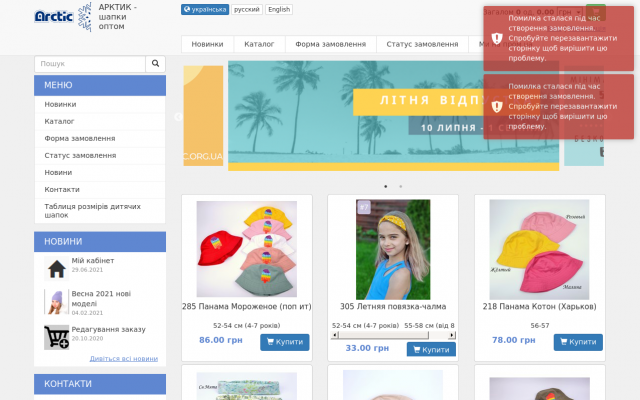Switch language to русский
The width and height of the screenshot is (640, 400).
click(x=247, y=9)
